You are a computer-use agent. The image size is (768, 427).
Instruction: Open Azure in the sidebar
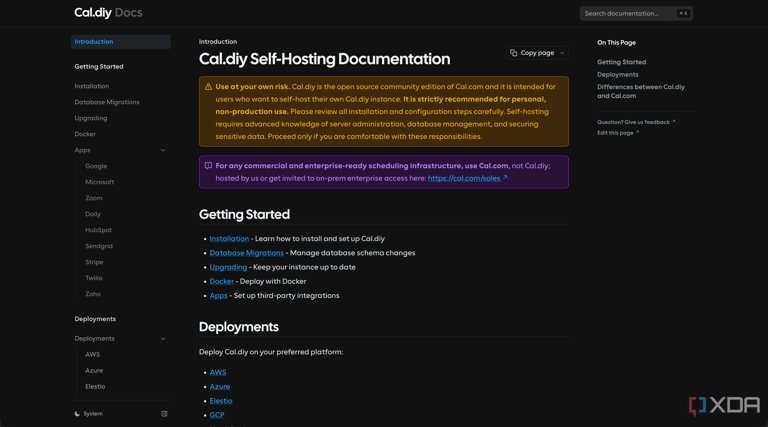pos(94,371)
